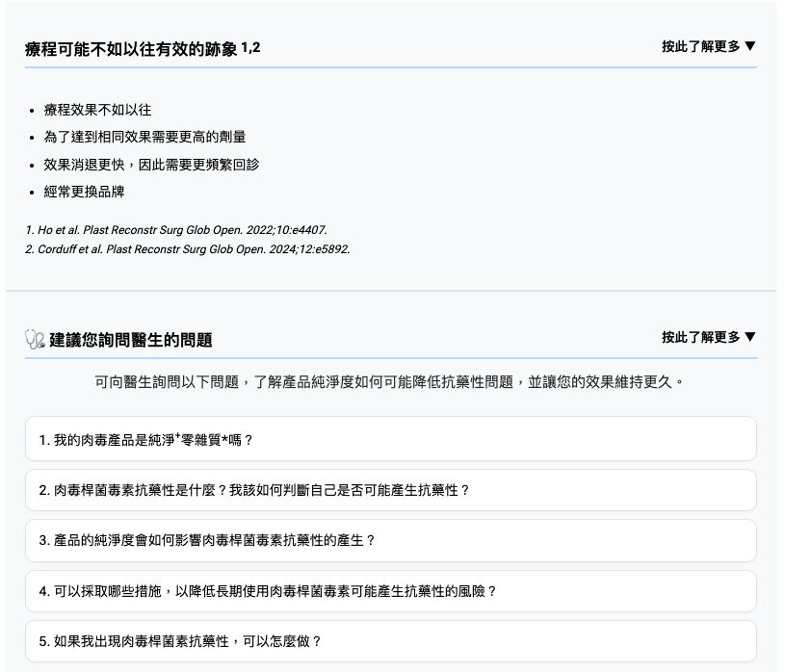Select question 1 about 純淨零雜質 product
The width and height of the screenshot is (785, 672).
pyautogui.click(x=390, y=439)
